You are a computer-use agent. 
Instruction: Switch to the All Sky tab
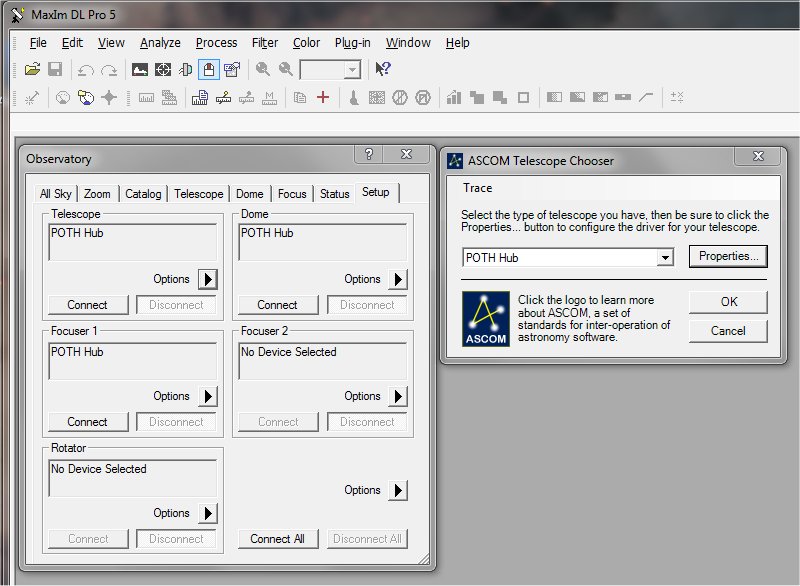(56, 194)
